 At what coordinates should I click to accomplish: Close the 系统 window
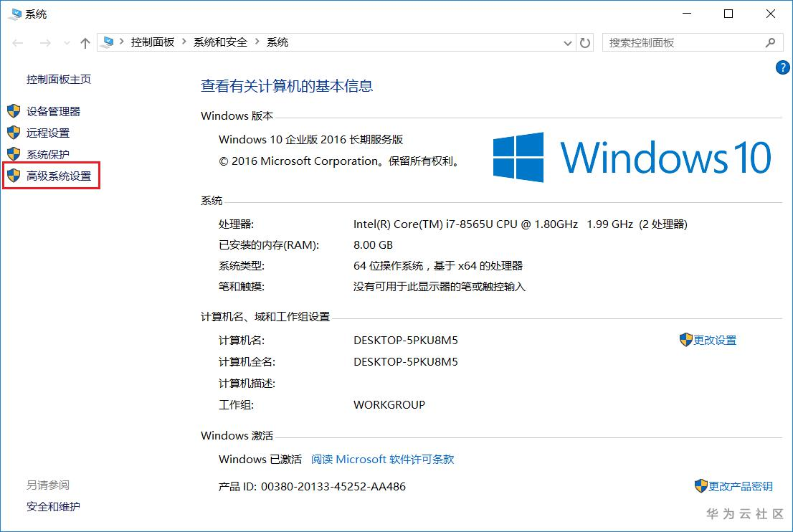(770, 14)
